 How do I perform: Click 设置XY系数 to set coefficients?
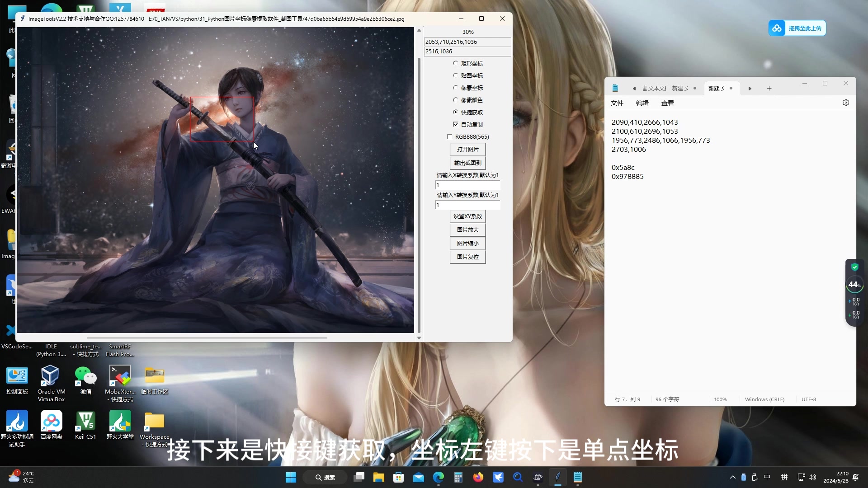467,216
